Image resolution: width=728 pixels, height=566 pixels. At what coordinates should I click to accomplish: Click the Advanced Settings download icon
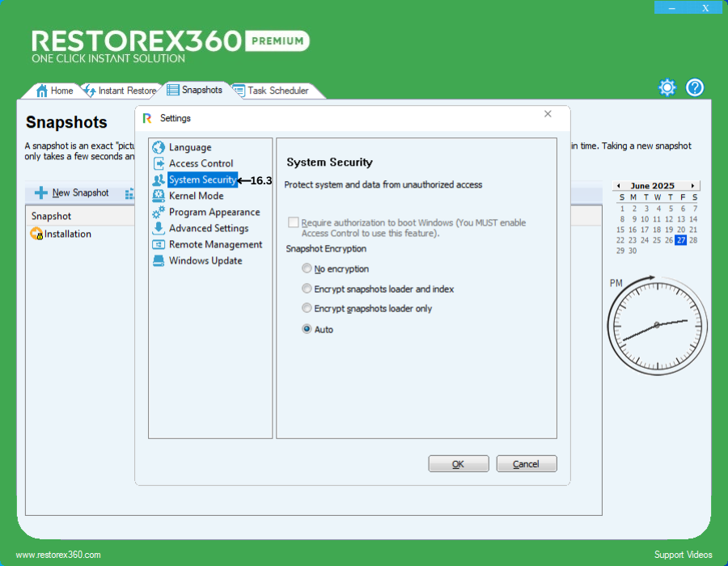click(159, 228)
